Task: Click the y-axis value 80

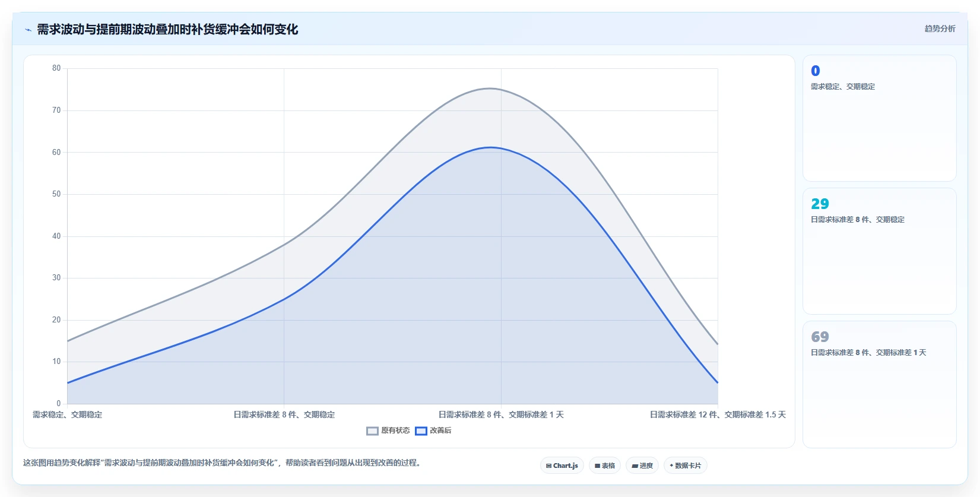Action: pyautogui.click(x=56, y=68)
